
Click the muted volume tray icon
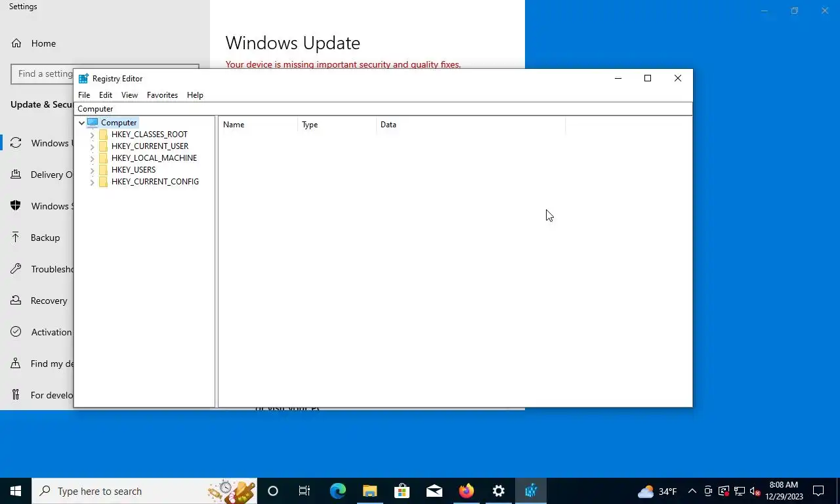[755, 491]
